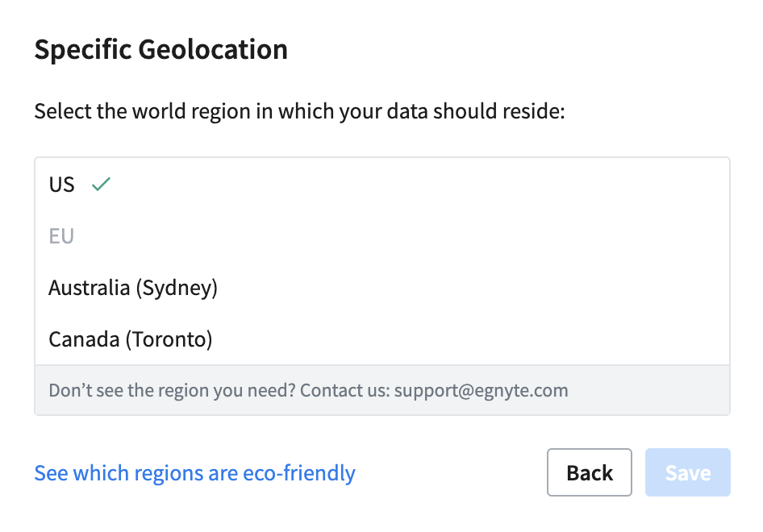Click the Specific Geolocation heading
Screen dimensions: 763x532
pos(161,50)
